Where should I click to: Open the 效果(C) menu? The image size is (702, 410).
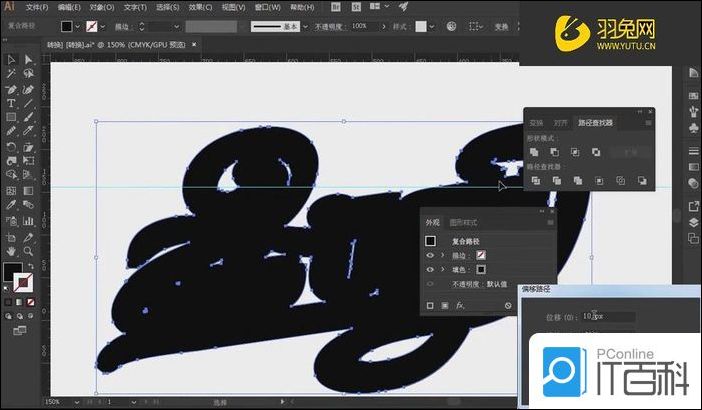(x=194, y=7)
